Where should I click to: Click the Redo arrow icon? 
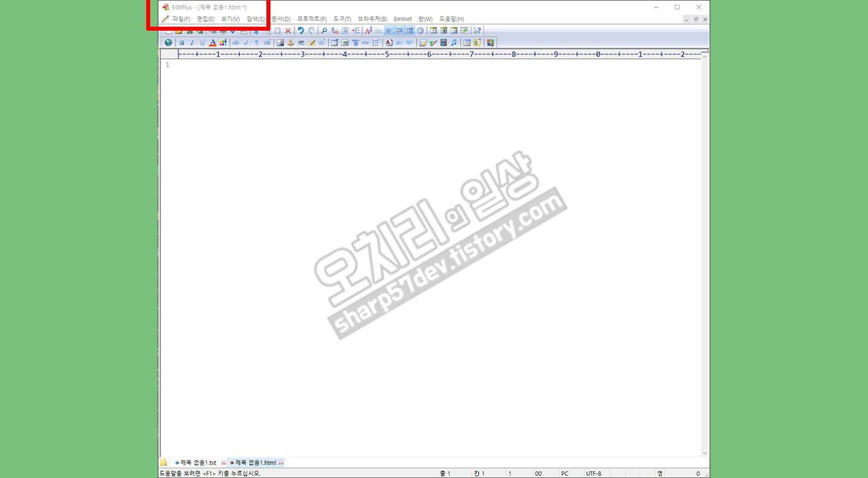click(311, 31)
